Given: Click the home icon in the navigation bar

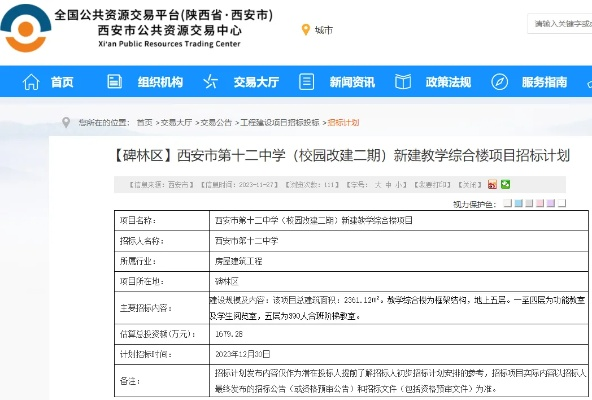Looking at the screenshot, I should click(31, 82).
